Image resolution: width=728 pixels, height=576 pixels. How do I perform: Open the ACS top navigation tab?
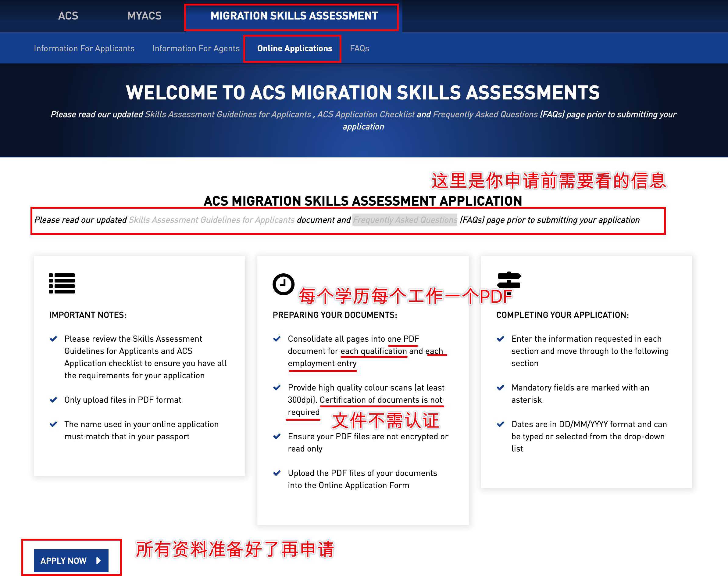tap(68, 16)
